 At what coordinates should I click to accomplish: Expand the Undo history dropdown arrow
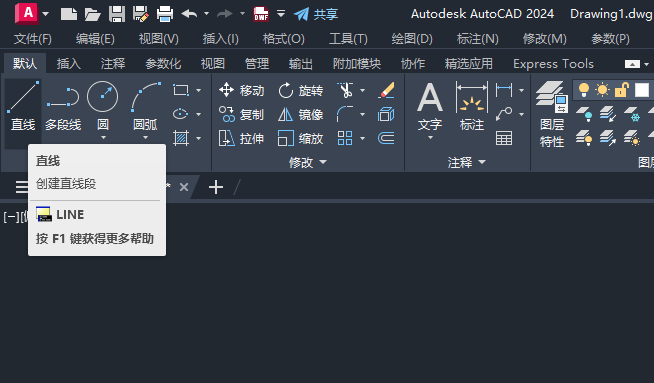206,14
